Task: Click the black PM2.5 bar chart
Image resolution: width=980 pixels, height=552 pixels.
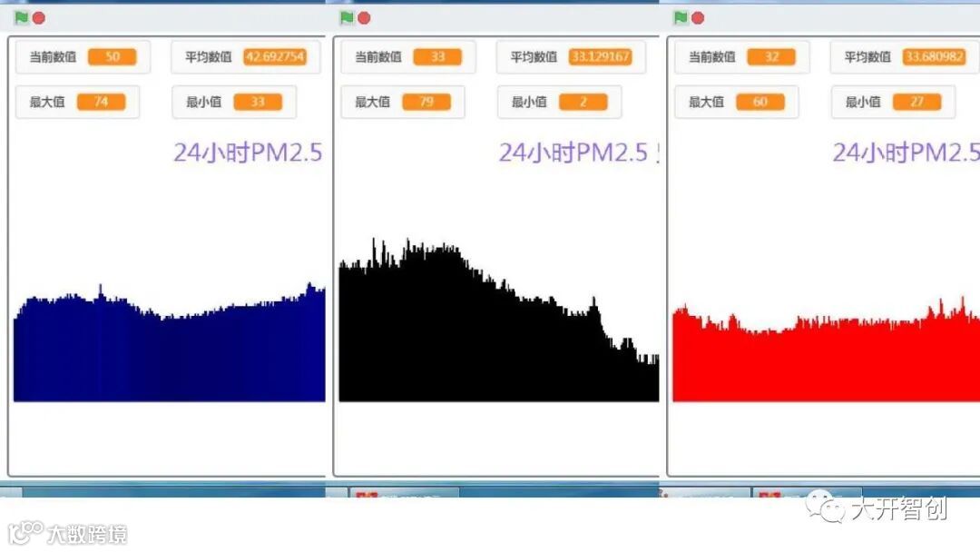Action: (499, 320)
